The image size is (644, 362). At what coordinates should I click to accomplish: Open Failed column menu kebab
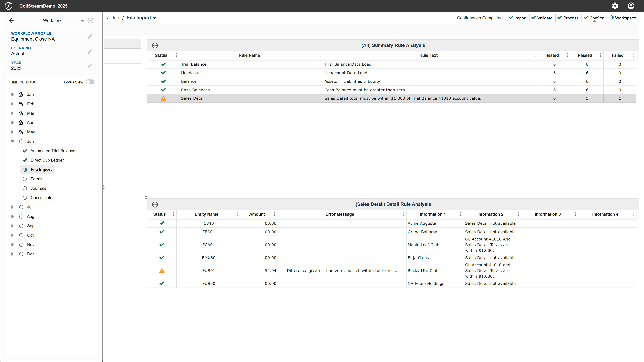pos(633,55)
